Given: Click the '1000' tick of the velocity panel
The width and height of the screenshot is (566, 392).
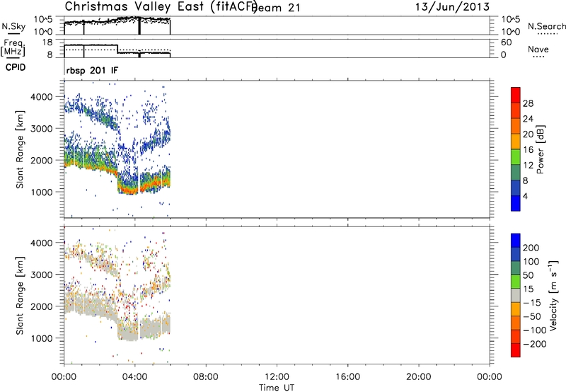Looking at the screenshot, I should 43,338.
